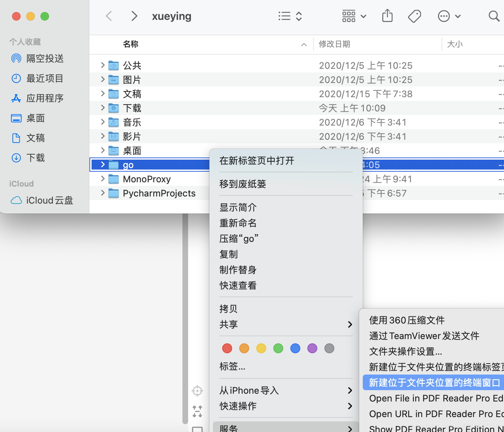Open the list view switcher

pyautogui.click(x=290, y=16)
